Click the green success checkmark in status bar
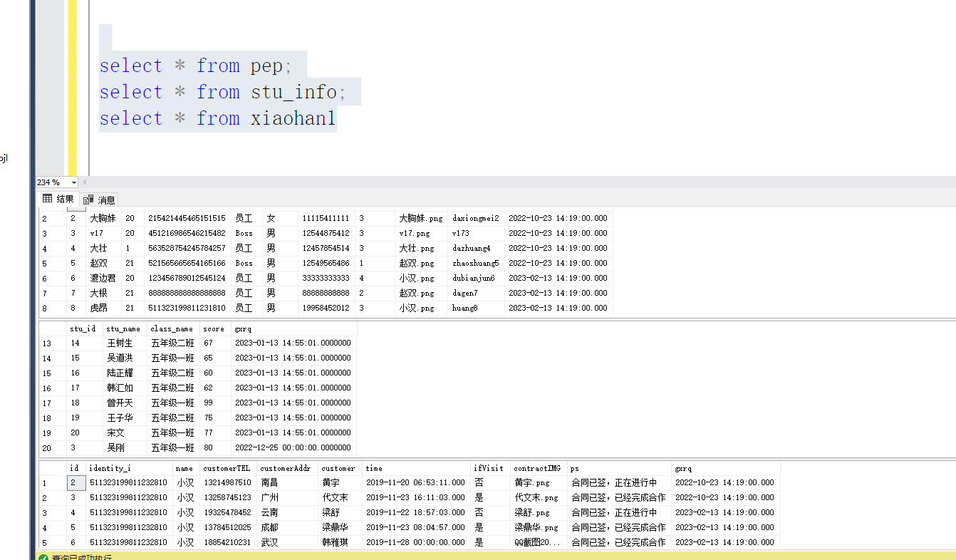Screen dimensions: 956x560 [x=43, y=558]
